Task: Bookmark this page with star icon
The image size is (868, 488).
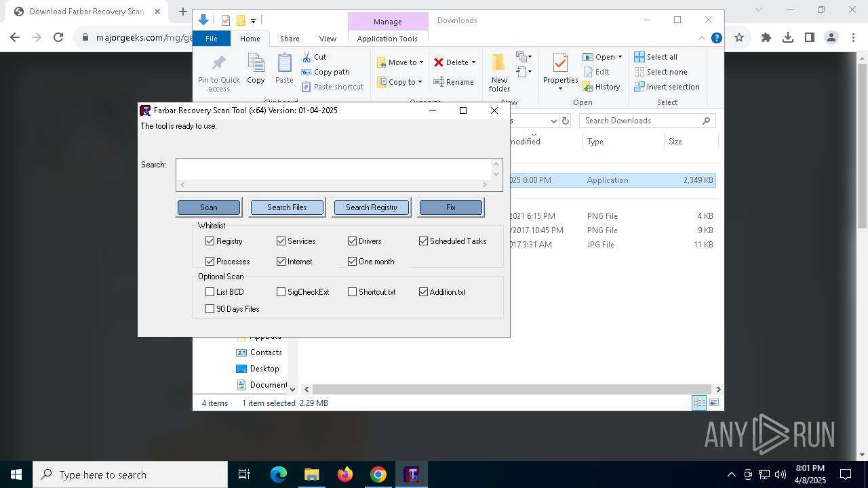Action: tap(739, 38)
